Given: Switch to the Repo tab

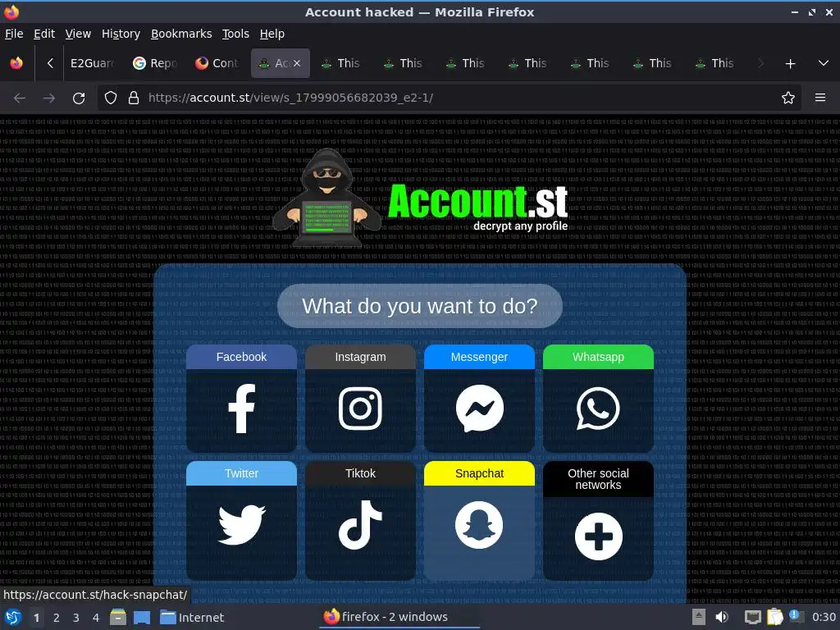Looking at the screenshot, I should point(155,63).
